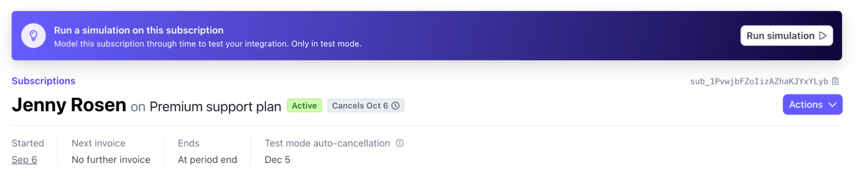This screenshot has height=187, width=868.
Task: Go back via the Subscriptions breadcrumb link
Action: (43, 81)
